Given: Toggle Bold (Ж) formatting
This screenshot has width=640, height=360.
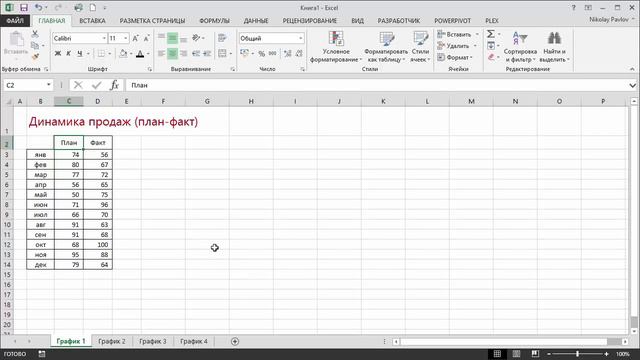Looking at the screenshot, I should (58, 53).
